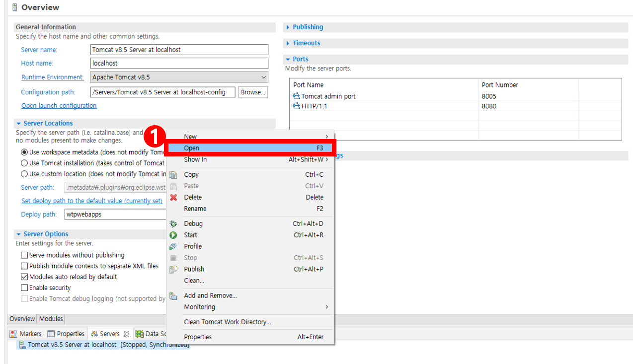633x364 pixels.
Task: Click the Port Number column header
Action: point(529,85)
